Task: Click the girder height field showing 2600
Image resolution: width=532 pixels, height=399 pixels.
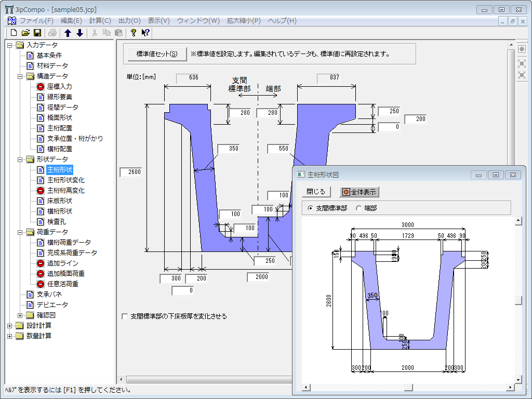Action: coord(130,172)
